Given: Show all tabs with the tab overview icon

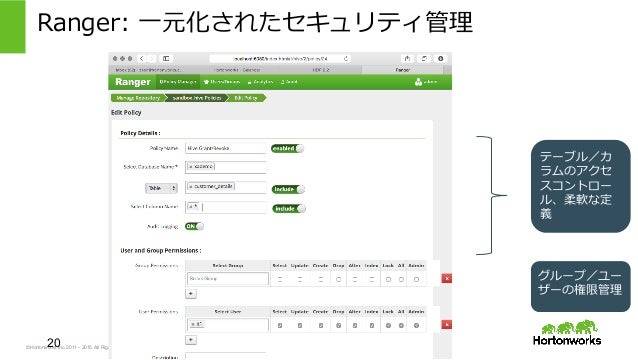Looking at the screenshot, I should pyautogui.click(x=424, y=59).
